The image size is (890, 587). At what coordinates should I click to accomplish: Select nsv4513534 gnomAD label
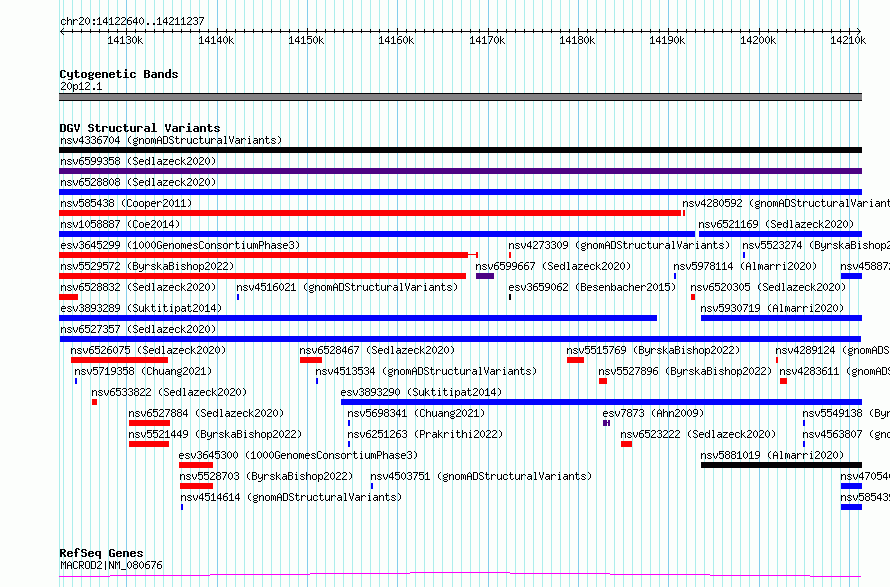pyautogui.click(x=426, y=371)
